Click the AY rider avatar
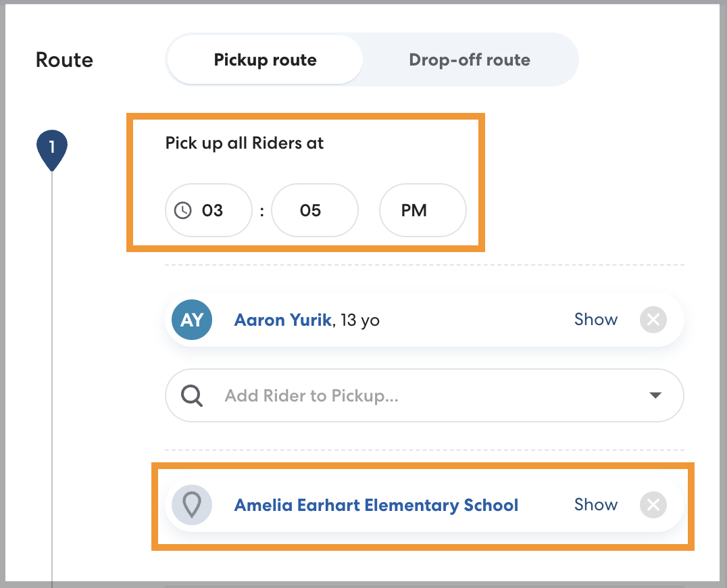This screenshot has width=727, height=588. pos(192,320)
